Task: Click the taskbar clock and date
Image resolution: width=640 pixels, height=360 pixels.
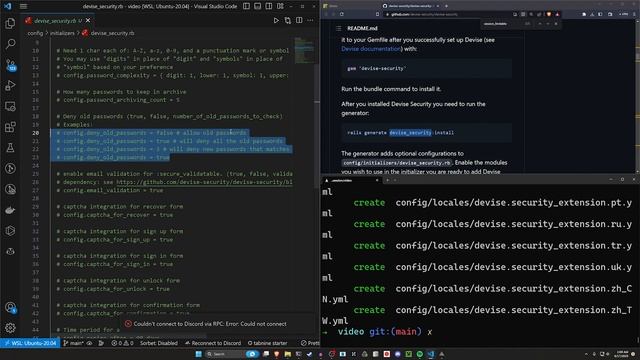Action: coord(622,354)
